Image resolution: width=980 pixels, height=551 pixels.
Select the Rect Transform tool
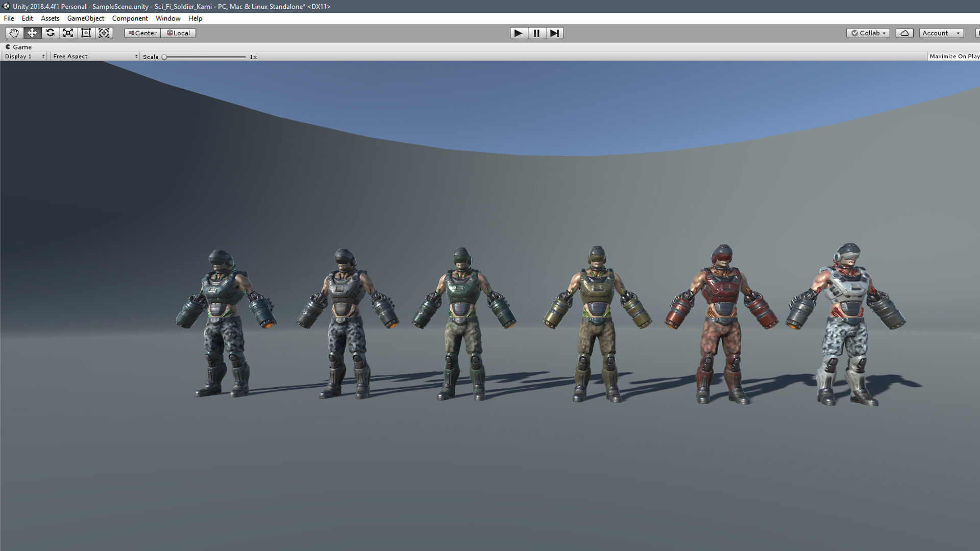(86, 33)
